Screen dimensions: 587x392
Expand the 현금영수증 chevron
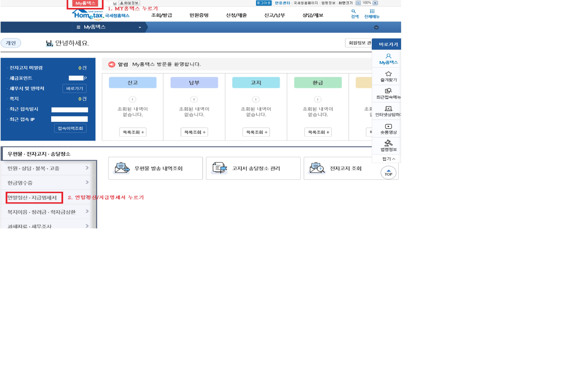(x=87, y=182)
